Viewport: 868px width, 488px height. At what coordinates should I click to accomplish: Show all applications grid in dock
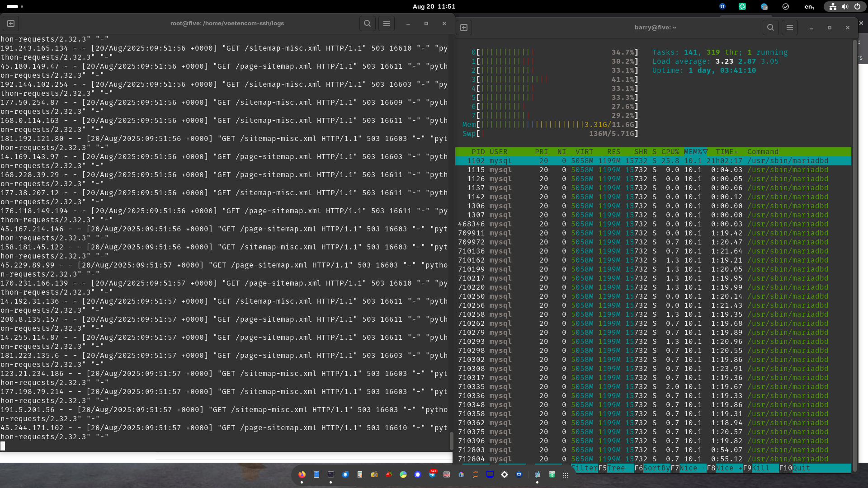(x=566, y=475)
